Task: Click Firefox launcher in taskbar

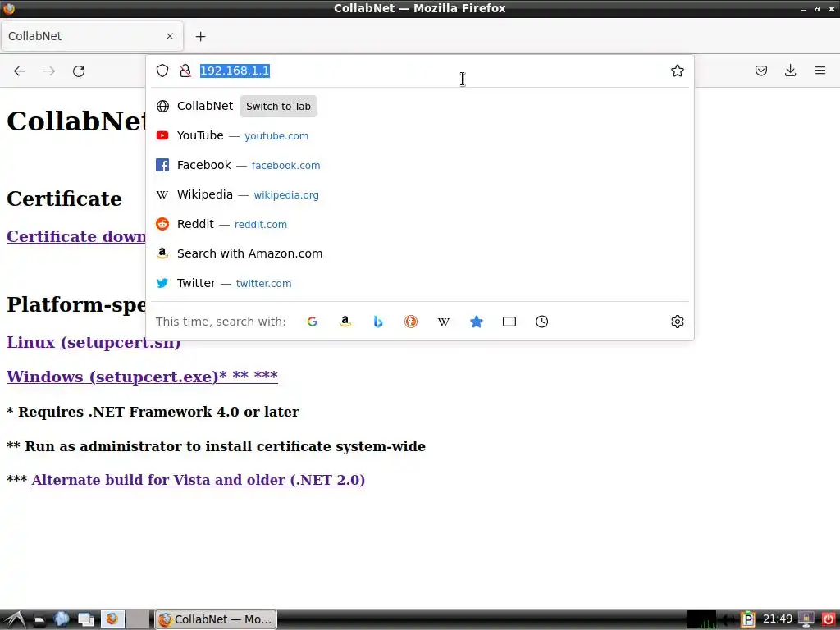Action: coord(112,619)
